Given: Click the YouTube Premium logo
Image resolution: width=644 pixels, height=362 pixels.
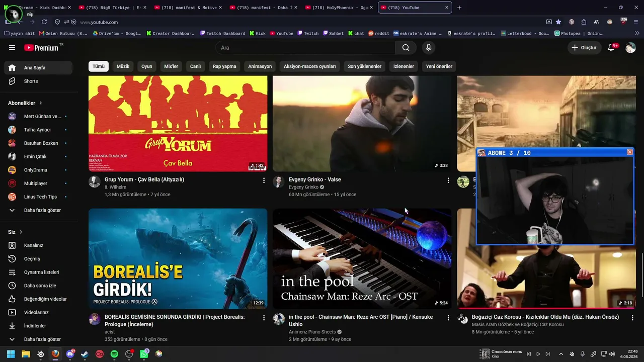Looking at the screenshot, I should click(41, 48).
